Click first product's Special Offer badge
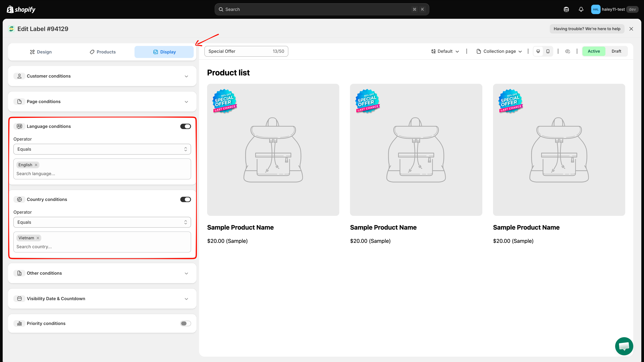 [225, 101]
